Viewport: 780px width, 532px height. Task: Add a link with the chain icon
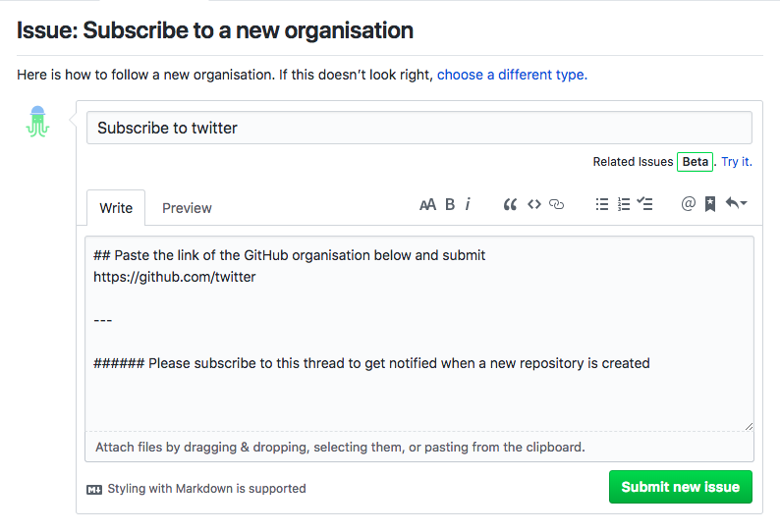(x=557, y=205)
